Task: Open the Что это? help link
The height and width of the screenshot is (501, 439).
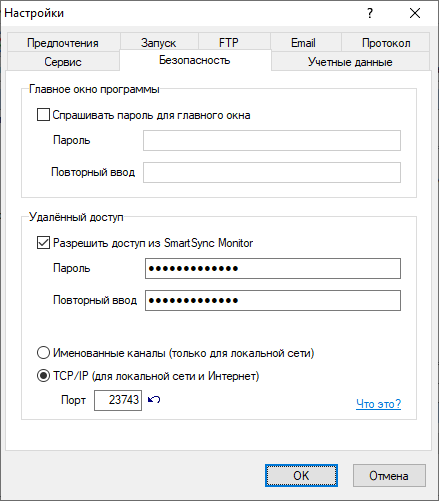Action: pos(378,404)
